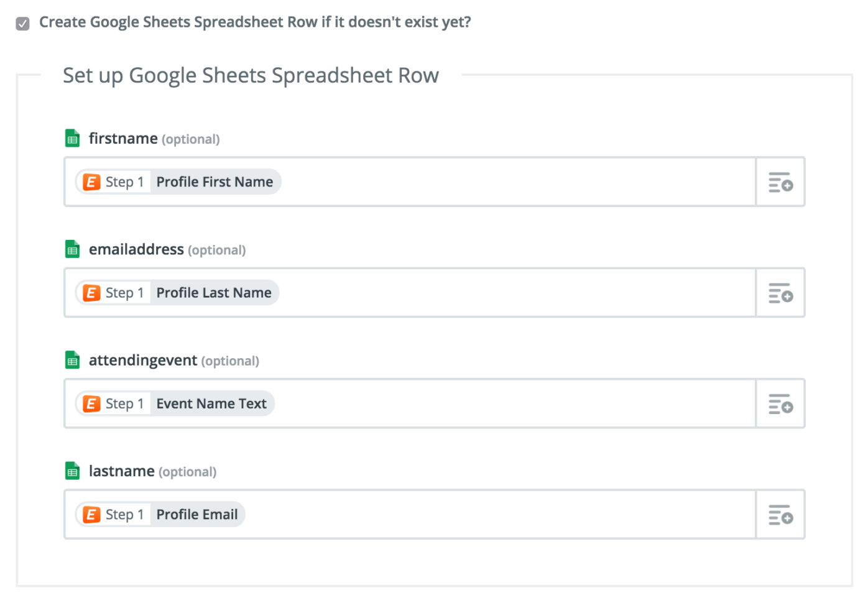Click the insert fields icon beside Profile Last Name

(780, 292)
